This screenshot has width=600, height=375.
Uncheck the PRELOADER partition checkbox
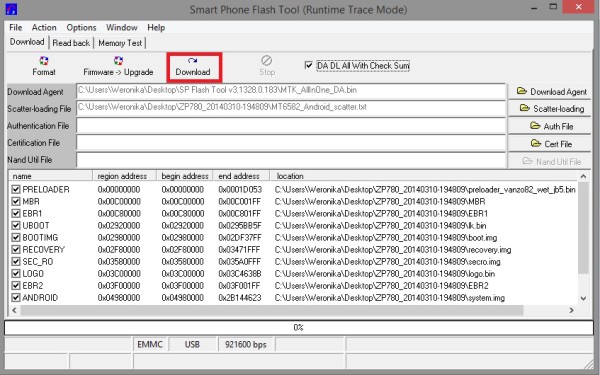[16, 189]
